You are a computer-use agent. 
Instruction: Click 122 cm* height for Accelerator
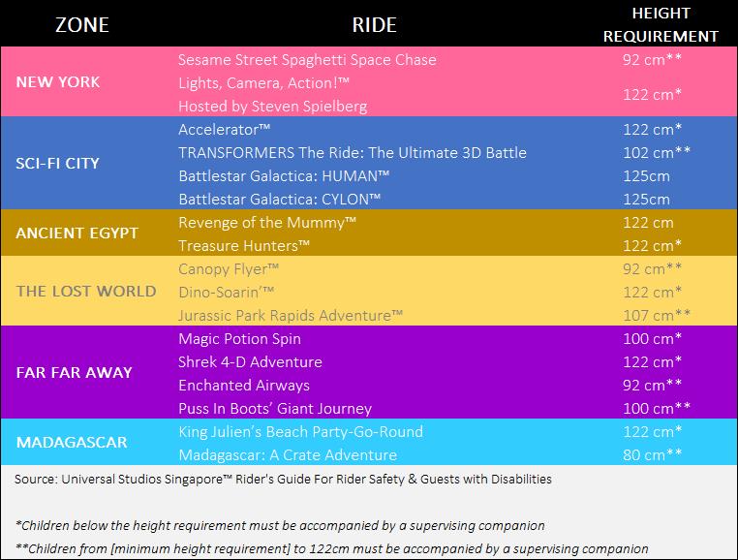tap(652, 130)
